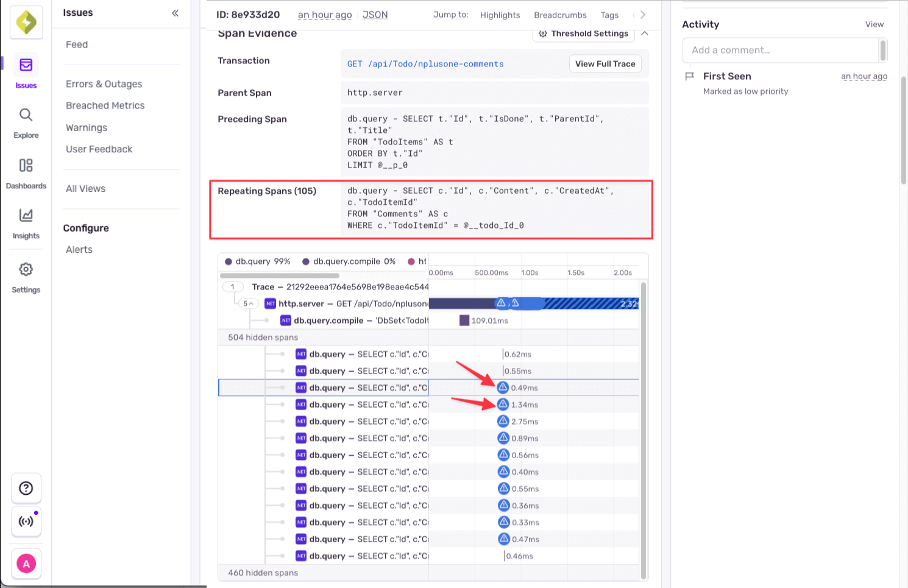Viewport: 908px width, 588px height.
Task: Click the .NET icon in the 0.46ms row
Action: click(300, 556)
